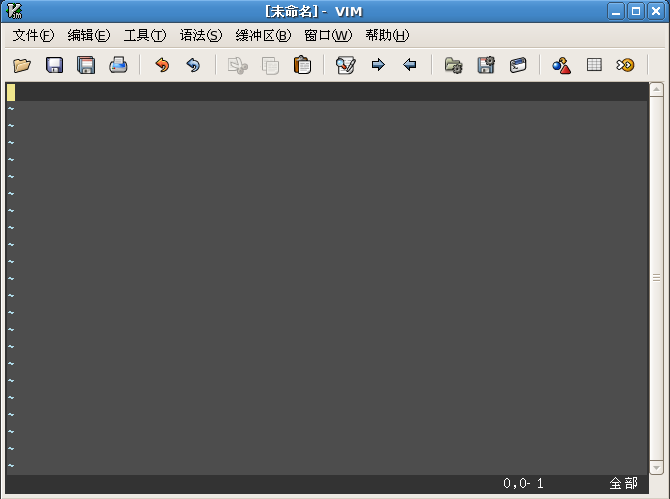This screenshot has height=499, width=670.
Task: Run make with shapes icon
Action: click(x=561, y=65)
